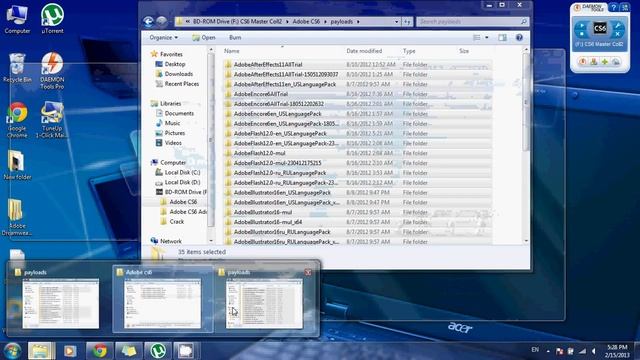Viewport: 640px width, 360px height.
Task: Click the volume speaker icon in system tray
Action: pyautogui.click(x=594, y=351)
